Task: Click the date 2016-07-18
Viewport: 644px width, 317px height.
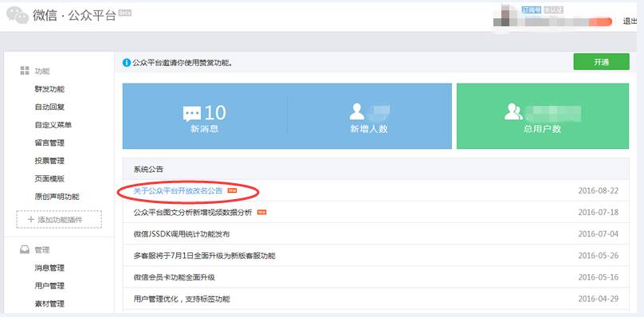Action: [x=598, y=213]
